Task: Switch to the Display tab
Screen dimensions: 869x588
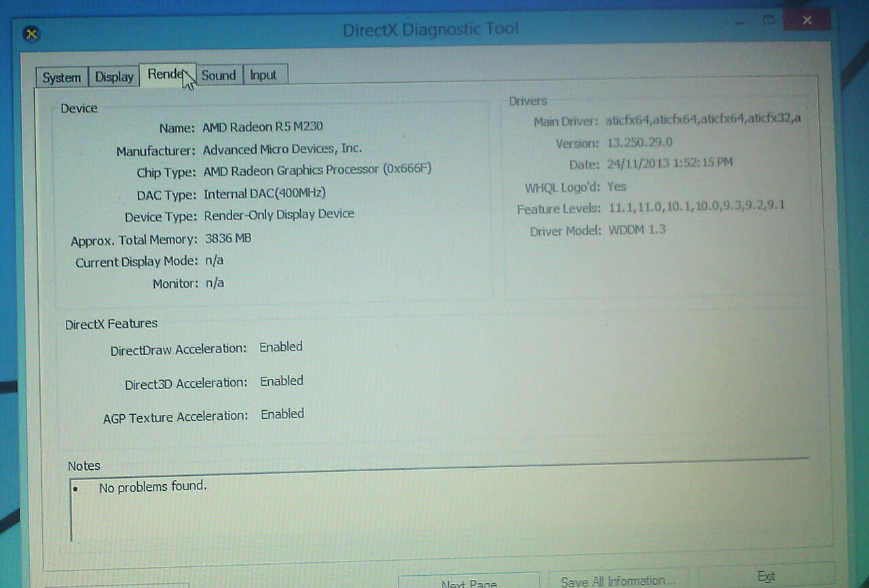Action: coord(114,76)
